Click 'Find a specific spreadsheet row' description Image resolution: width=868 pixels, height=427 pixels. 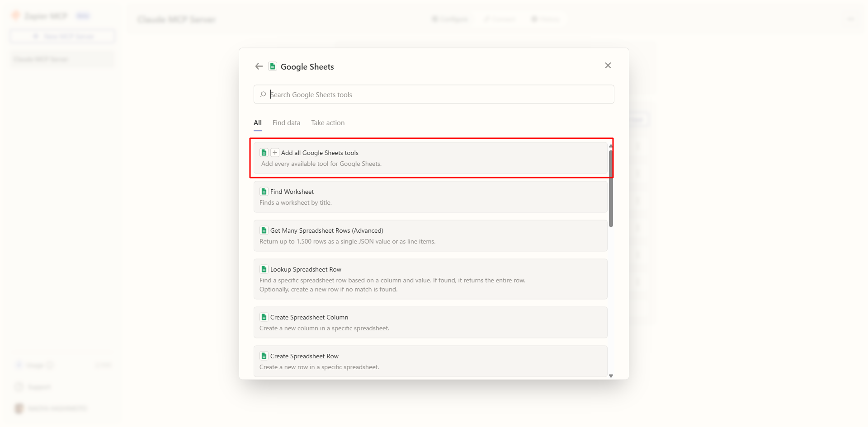[392, 285]
